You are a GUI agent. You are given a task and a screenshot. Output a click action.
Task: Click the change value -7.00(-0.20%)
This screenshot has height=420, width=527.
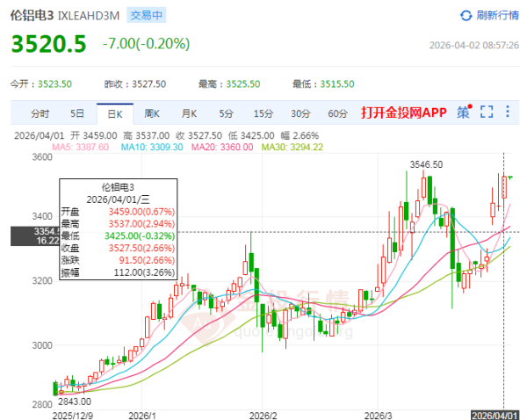[x=146, y=44]
